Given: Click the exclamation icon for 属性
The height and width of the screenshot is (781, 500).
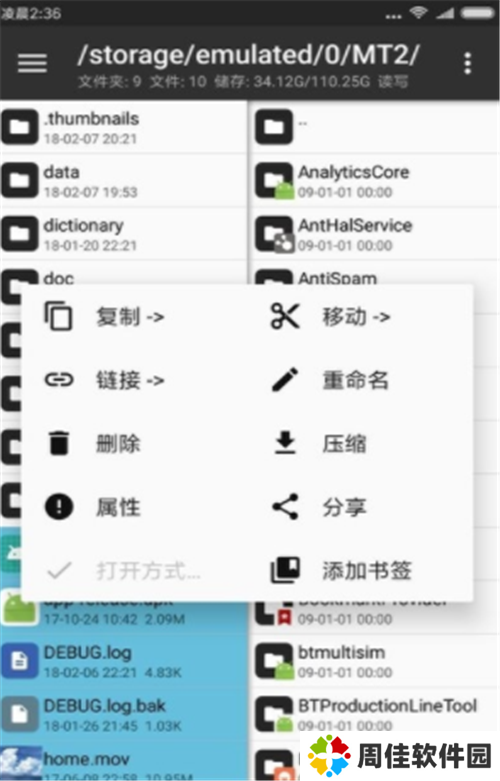Looking at the screenshot, I should coord(59,507).
